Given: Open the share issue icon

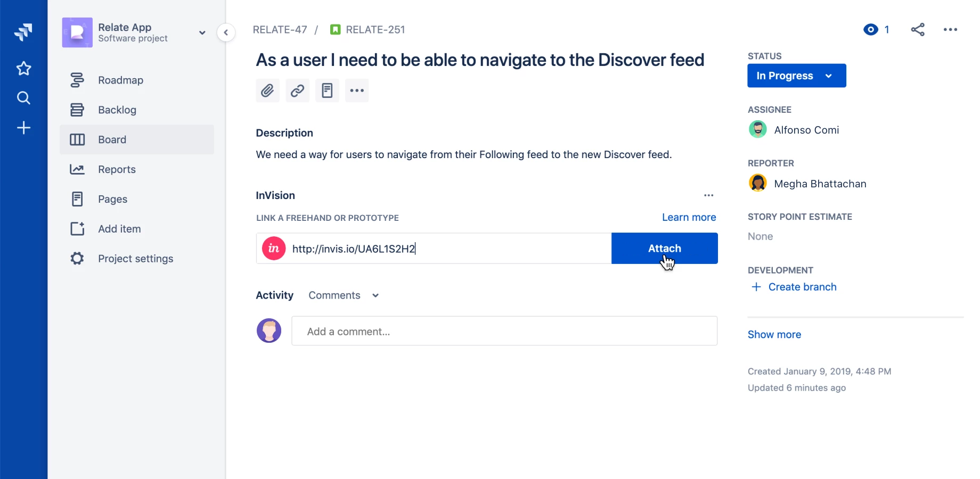Looking at the screenshot, I should pos(918,30).
